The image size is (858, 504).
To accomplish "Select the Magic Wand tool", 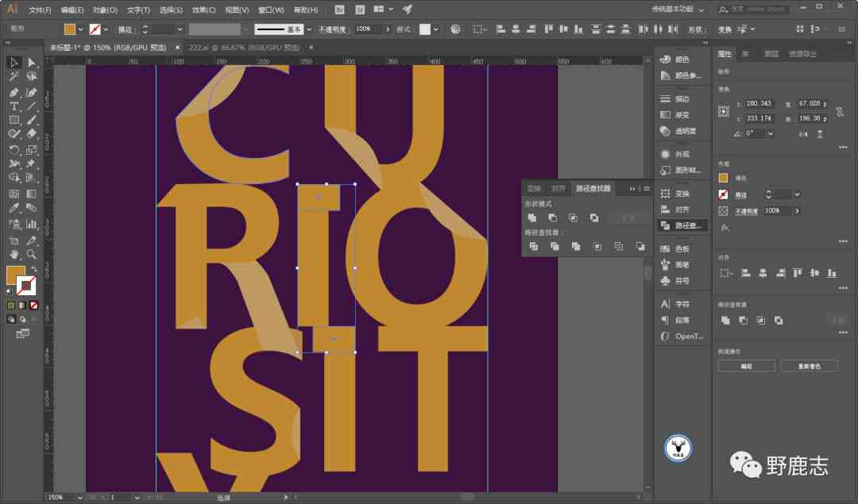I will (14, 76).
